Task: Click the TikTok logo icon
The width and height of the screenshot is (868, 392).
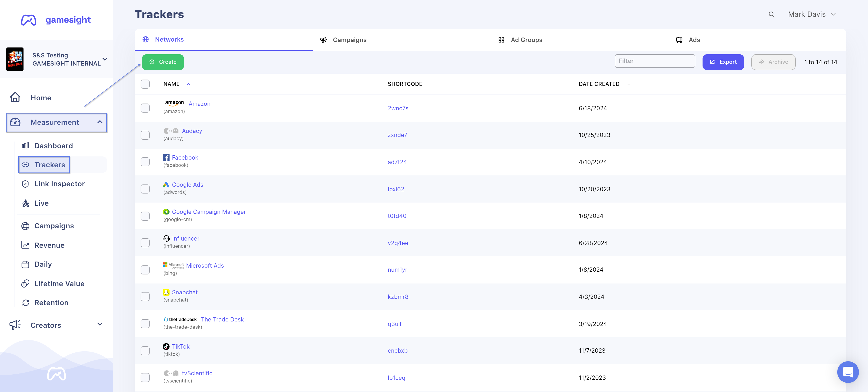Action: pyautogui.click(x=166, y=346)
